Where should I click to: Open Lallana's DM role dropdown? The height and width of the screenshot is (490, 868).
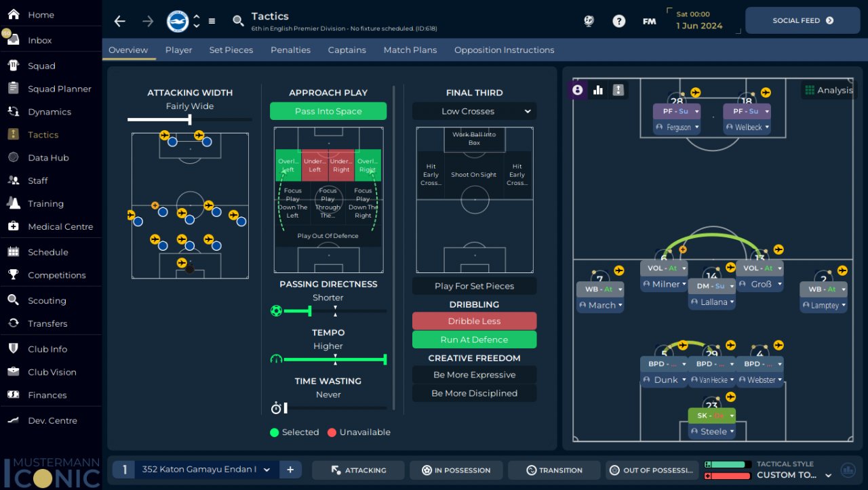712,286
